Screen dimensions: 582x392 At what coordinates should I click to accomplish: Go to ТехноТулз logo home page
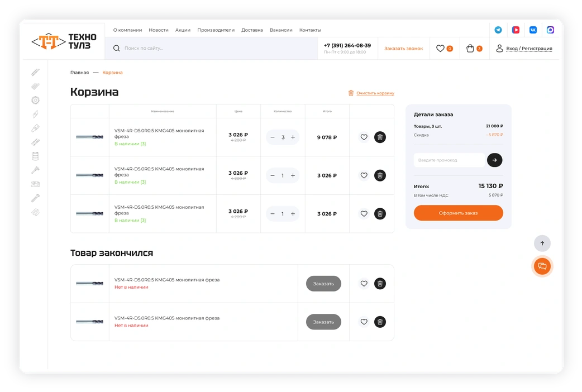point(64,41)
